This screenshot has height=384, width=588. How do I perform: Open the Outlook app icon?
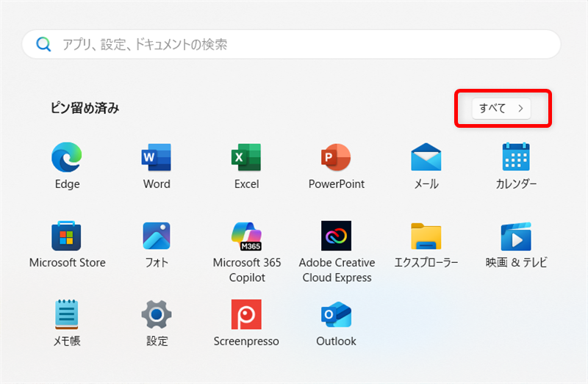pyautogui.click(x=336, y=315)
